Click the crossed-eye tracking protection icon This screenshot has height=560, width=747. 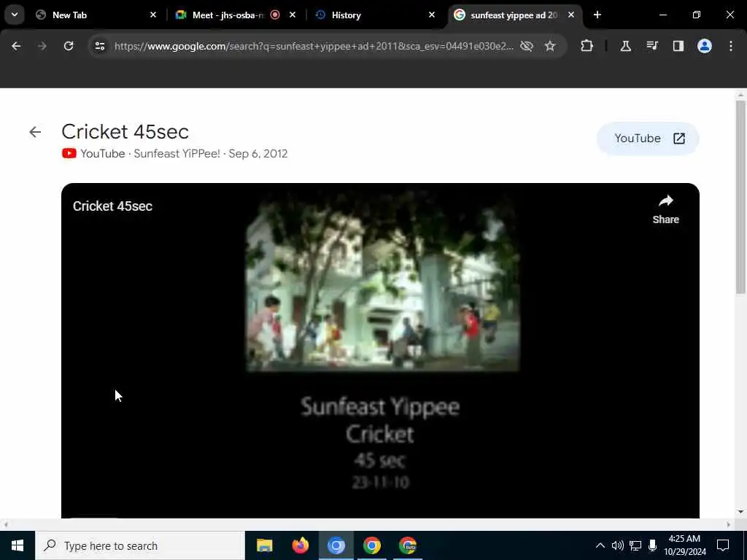(x=527, y=46)
